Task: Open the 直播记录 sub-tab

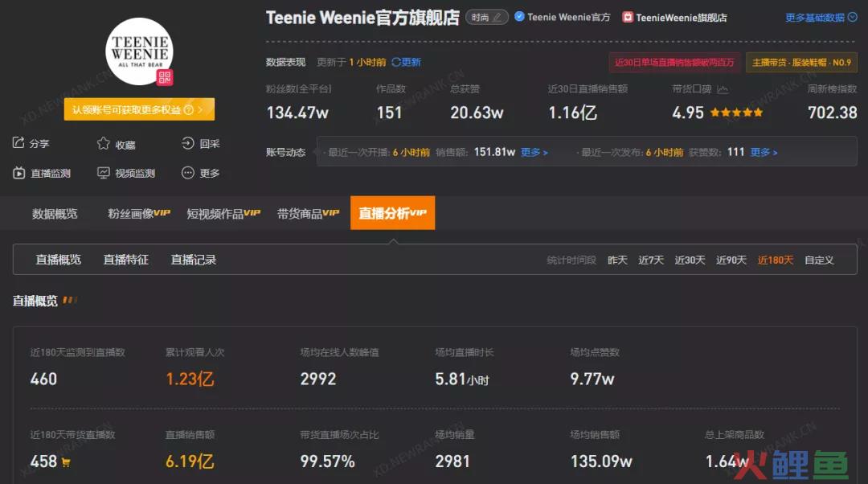Action: click(193, 260)
